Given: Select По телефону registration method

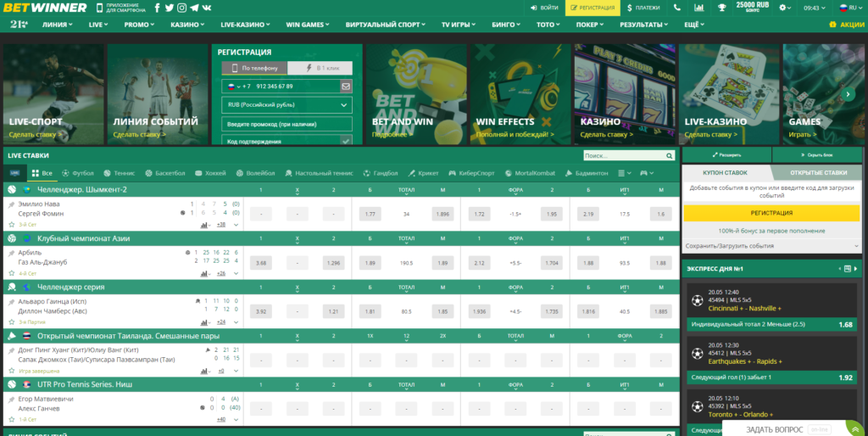Looking at the screenshot, I should pyautogui.click(x=255, y=68).
